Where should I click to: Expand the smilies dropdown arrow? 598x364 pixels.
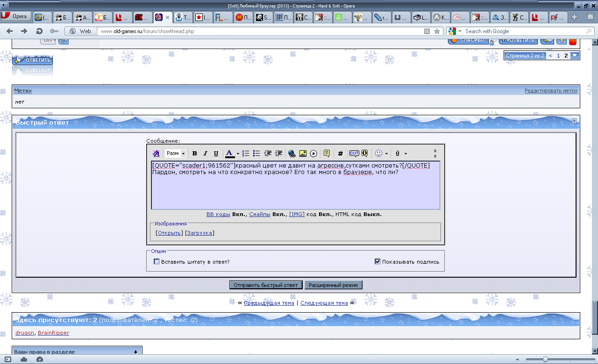coord(387,154)
